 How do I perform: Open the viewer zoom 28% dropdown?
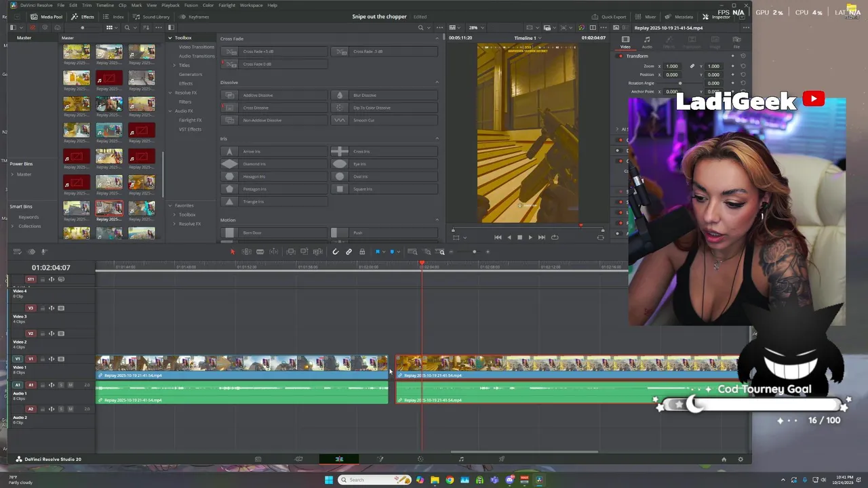click(x=475, y=28)
